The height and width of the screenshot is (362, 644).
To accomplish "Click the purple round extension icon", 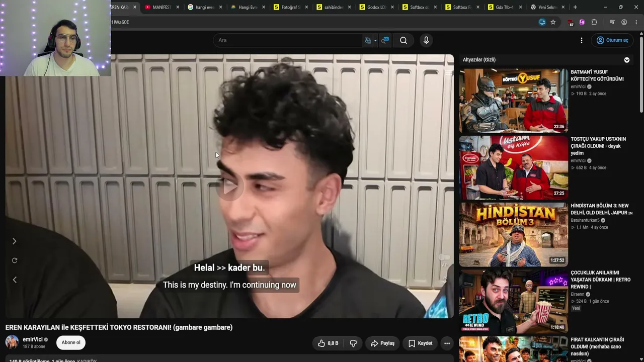I will click(582, 22).
